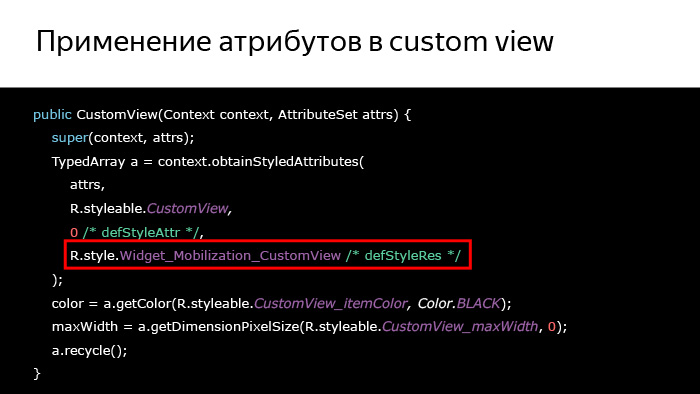Click the "TypedArray a = context.obtainStyledAttributes(" line
The width and height of the screenshot is (700, 394).
click(x=208, y=162)
